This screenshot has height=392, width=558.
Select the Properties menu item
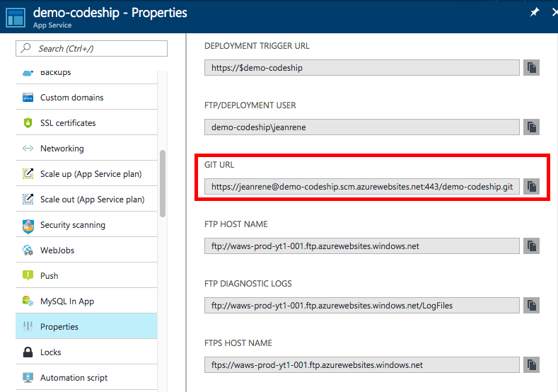click(86, 326)
